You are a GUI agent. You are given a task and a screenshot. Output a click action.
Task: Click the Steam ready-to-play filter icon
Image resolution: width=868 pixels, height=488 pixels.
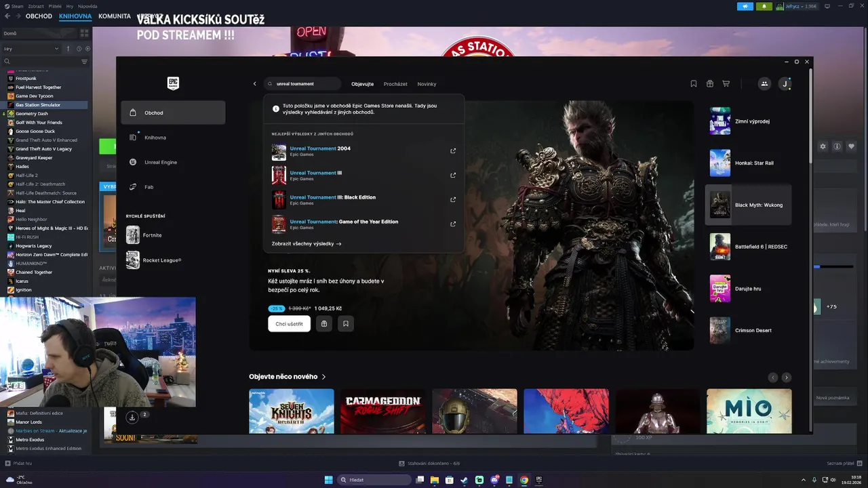[86, 49]
